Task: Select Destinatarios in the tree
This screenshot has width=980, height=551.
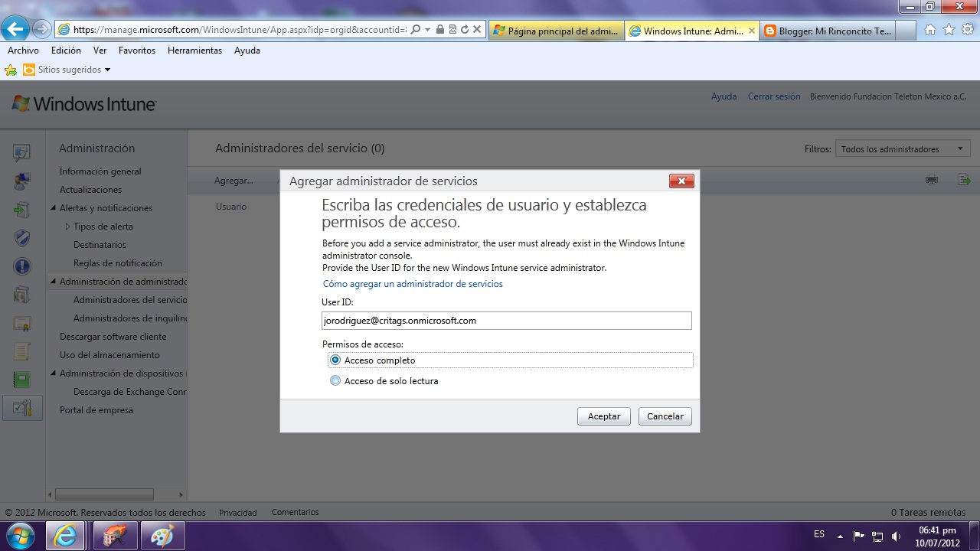Action: click(x=100, y=245)
